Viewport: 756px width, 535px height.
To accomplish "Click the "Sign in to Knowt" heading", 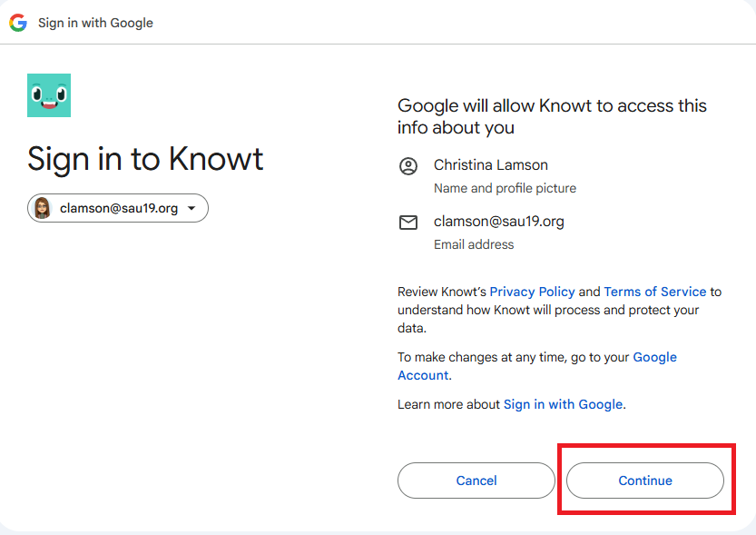I will [145, 159].
